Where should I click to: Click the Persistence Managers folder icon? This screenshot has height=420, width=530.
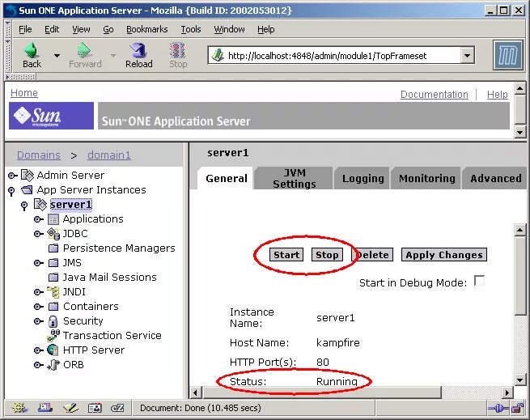53,248
